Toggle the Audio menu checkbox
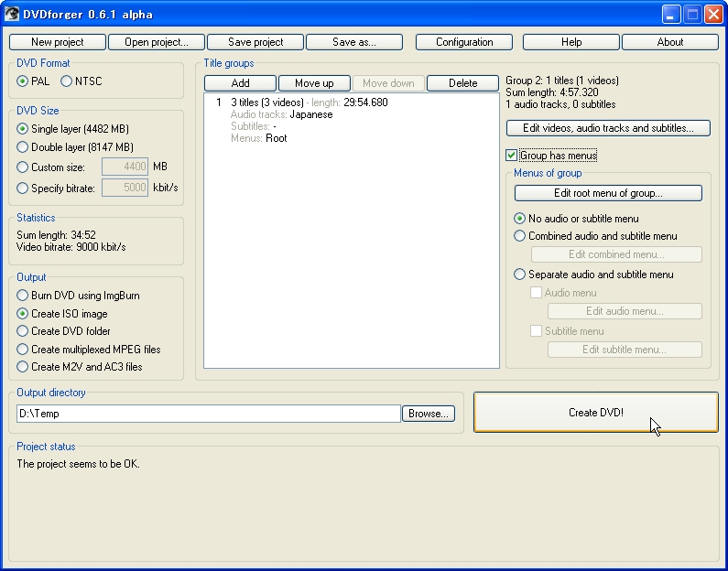 point(536,293)
